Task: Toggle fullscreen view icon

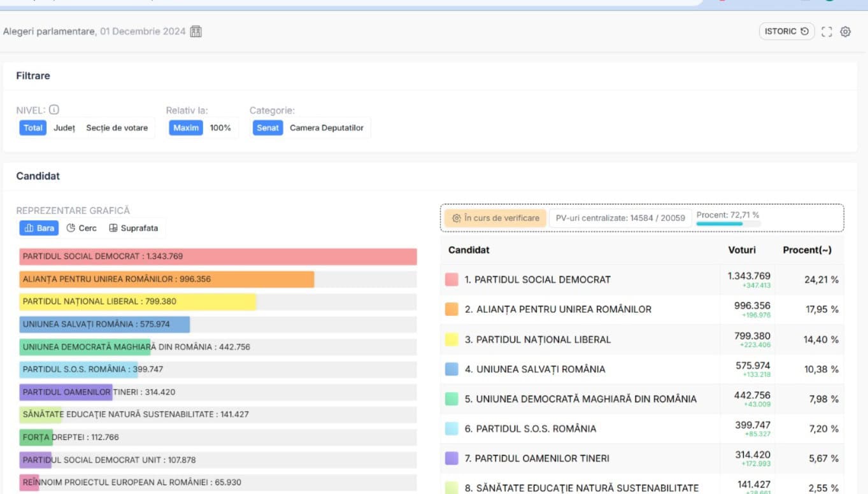Action: pos(827,32)
